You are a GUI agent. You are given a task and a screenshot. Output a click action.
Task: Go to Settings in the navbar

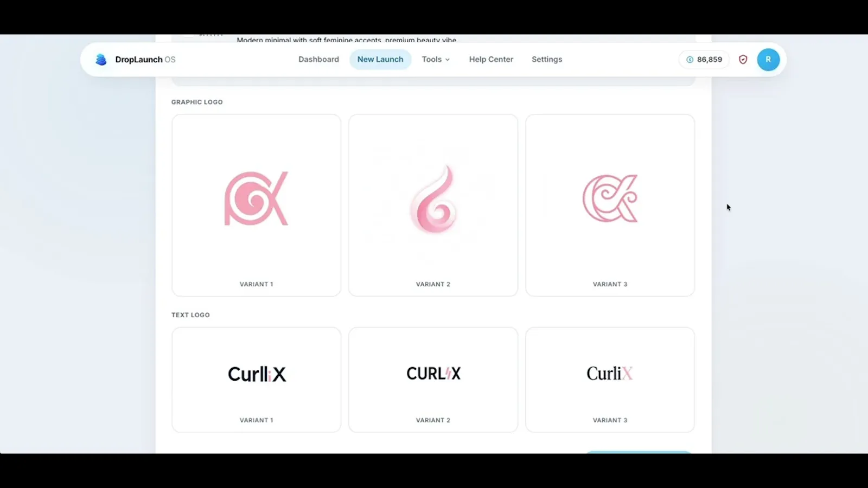pyautogui.click(x=547, y=60)
